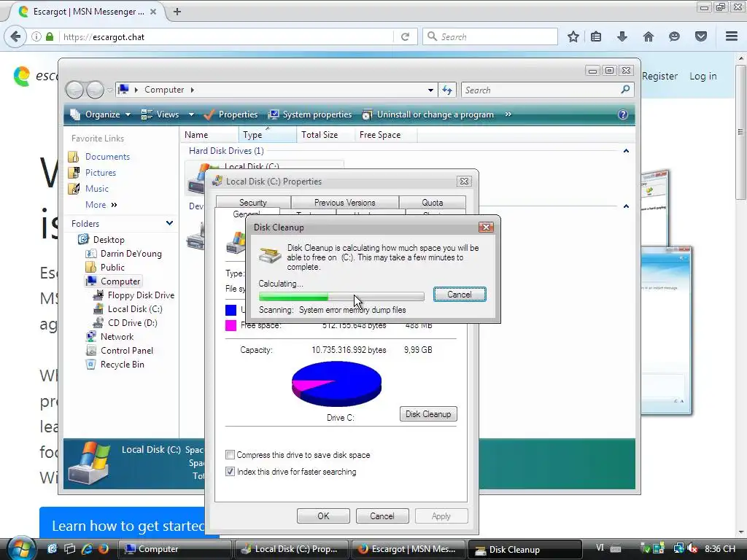Click the magenta free space color swatch
The width and height of the screenshot is (747, 560).
pos(231,325)
